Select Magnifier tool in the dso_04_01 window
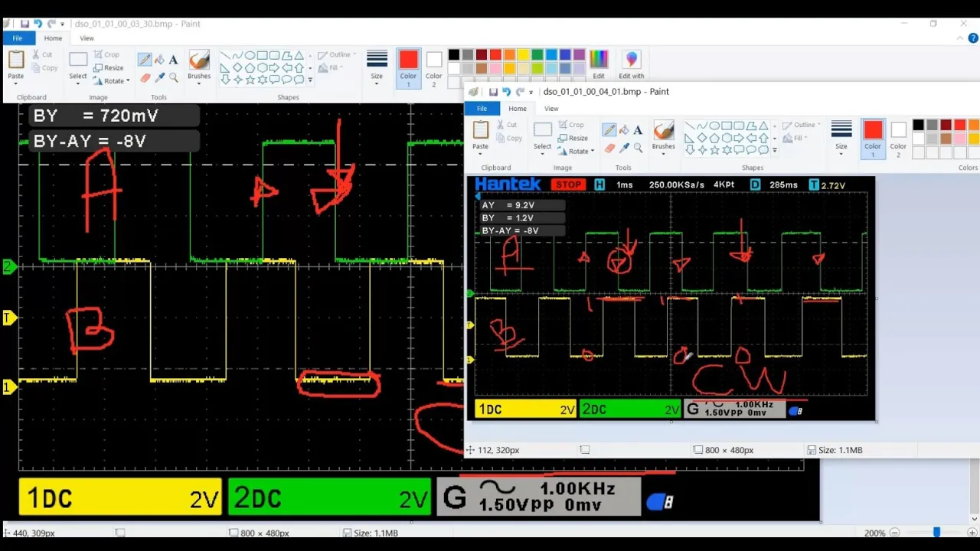This screenshot has height=551, width=980. pos(638,148)
